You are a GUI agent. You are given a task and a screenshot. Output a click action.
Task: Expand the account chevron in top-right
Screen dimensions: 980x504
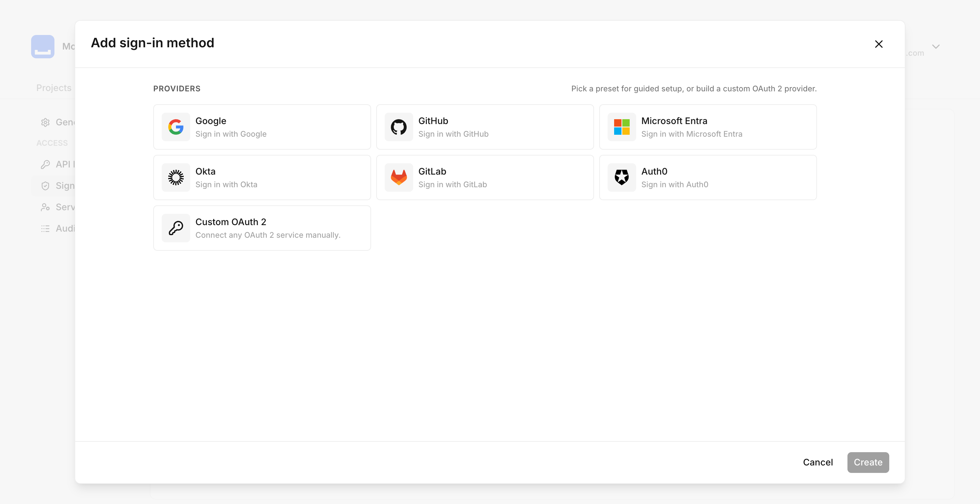936,46
